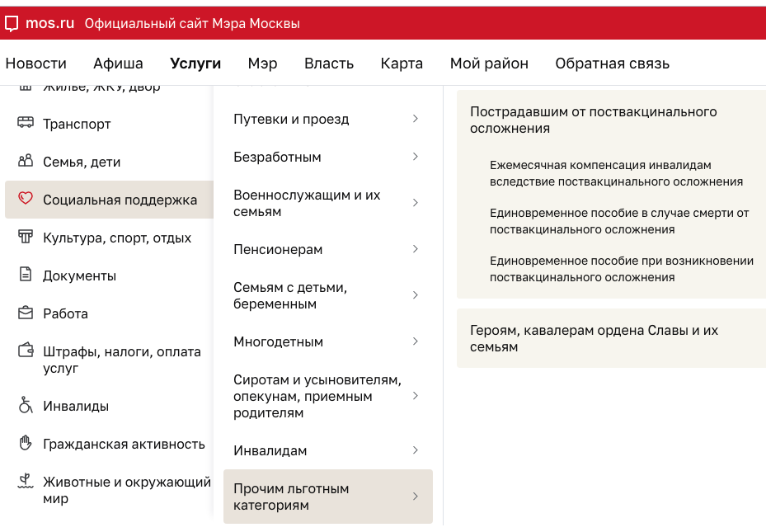The image size is (766, 532).
Task: Select Документы category label
Action: click(x=80, y=275)
